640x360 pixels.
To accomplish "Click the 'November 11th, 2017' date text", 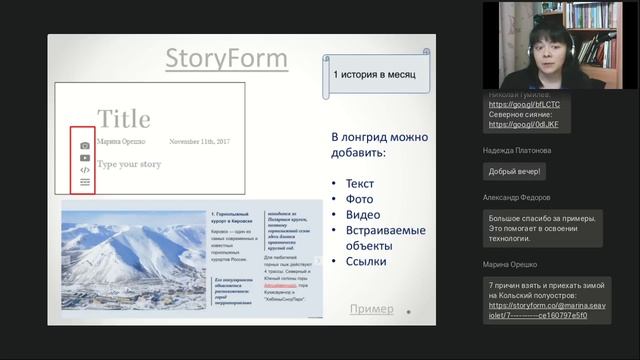I will point(200,142).
